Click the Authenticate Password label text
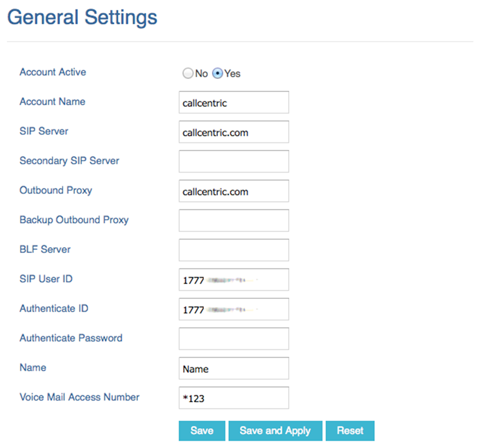 click(71, 338)
